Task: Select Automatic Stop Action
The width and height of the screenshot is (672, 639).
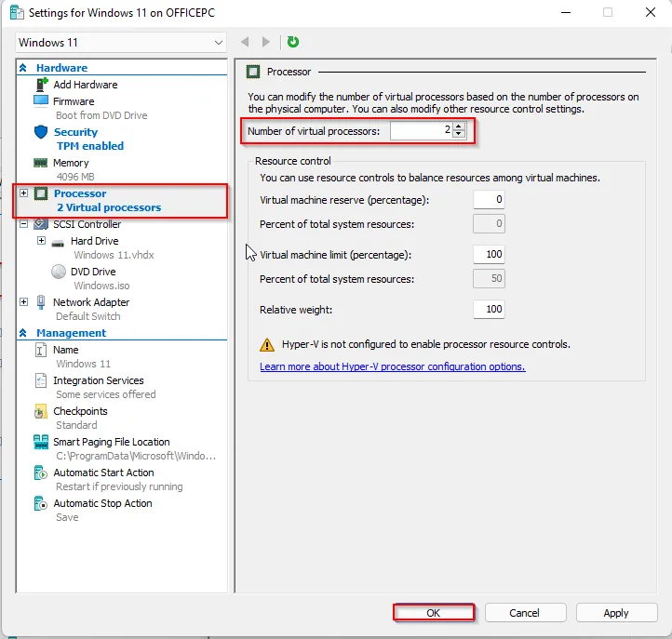Action: click(103, 503)
